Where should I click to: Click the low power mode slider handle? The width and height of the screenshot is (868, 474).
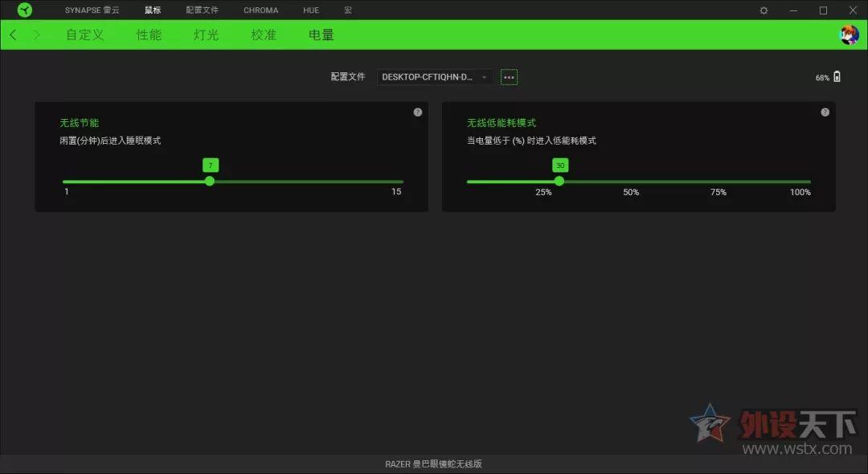point(559,181)
